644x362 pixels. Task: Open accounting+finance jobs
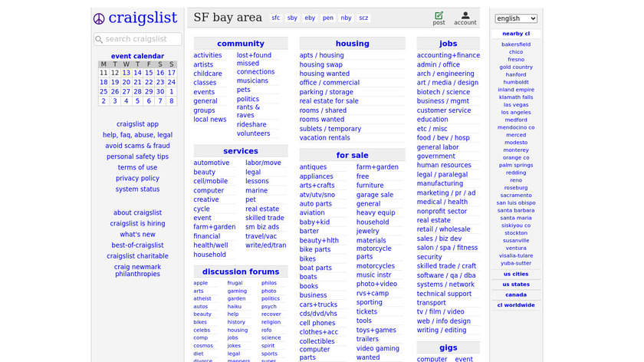448,55
